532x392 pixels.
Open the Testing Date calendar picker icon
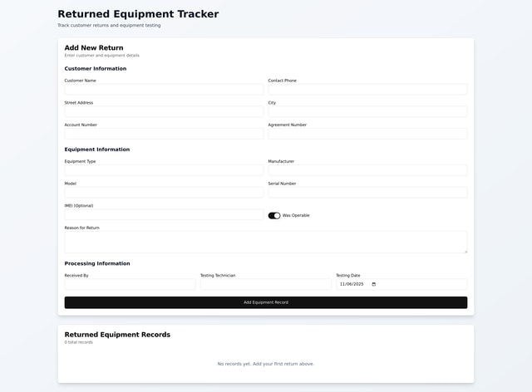tap(373, 284)
